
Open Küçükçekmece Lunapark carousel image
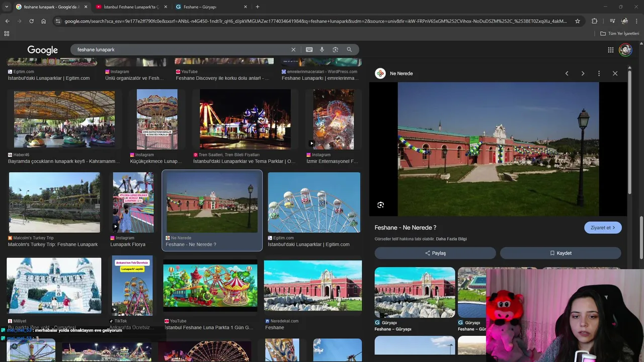(x=157, y=119)
